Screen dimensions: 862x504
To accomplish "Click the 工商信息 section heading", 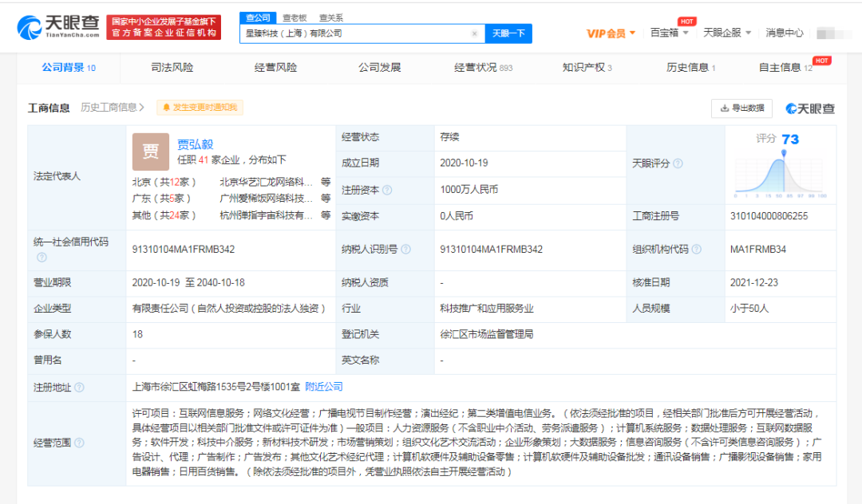I will tap(49, 108).
